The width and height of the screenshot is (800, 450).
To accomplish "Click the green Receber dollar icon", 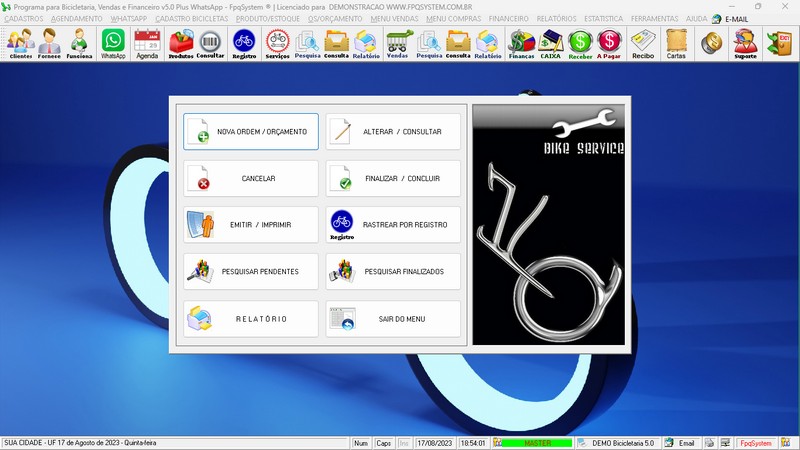I will 581,43.
